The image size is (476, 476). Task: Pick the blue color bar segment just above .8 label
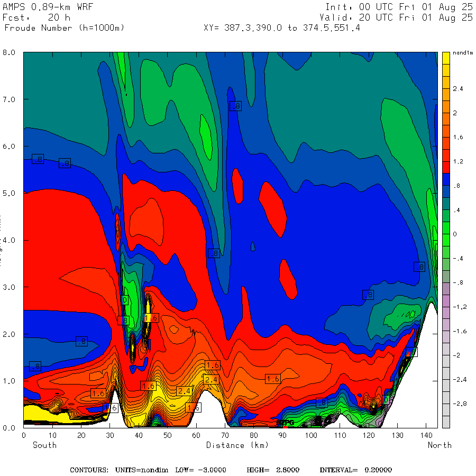pyautogui.click(x=446, y=179)
